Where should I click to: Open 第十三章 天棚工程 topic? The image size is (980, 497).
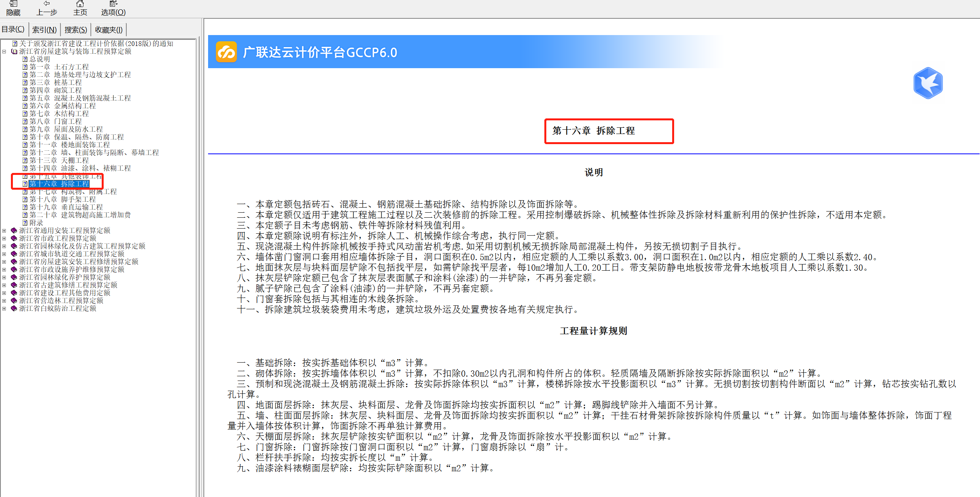(x=59, y=160)
